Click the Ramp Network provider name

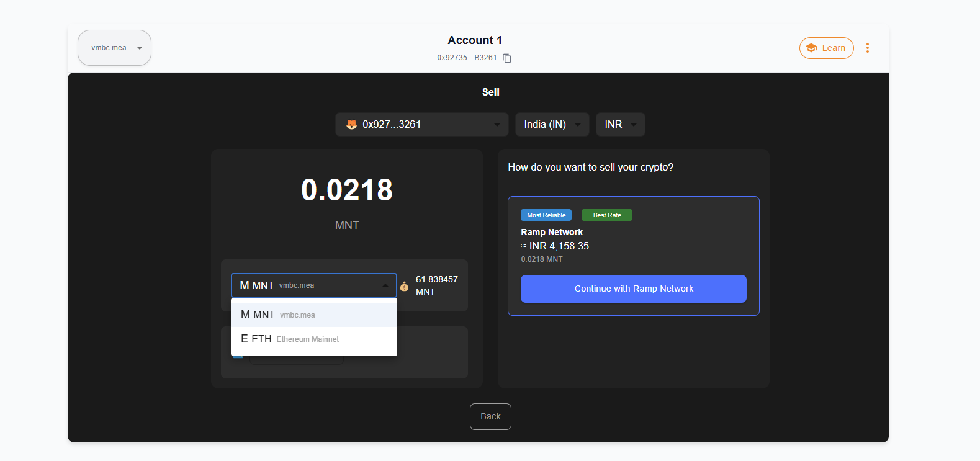tap(552, 232)
